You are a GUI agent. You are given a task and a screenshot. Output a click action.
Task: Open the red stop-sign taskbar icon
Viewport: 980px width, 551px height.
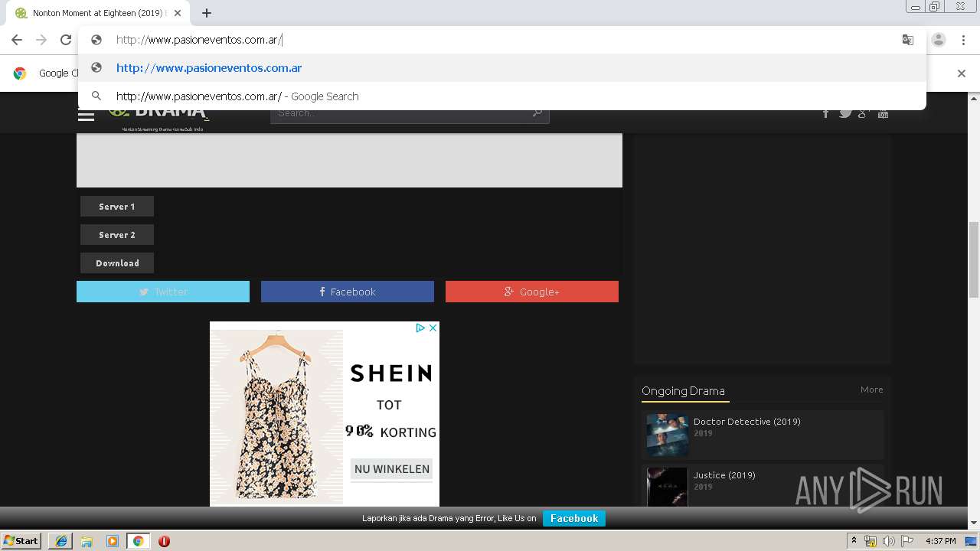click(164, 541)
